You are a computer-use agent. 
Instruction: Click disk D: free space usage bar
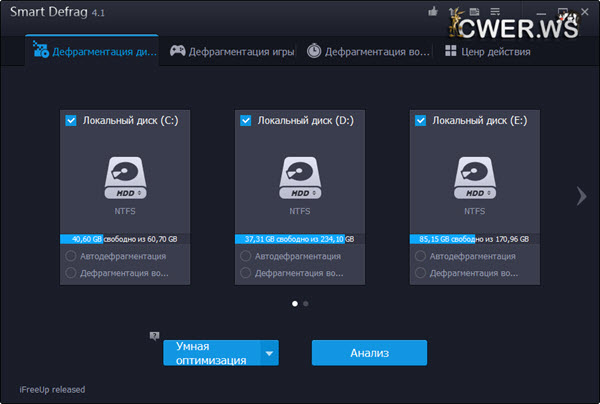[x=300, y=239]
